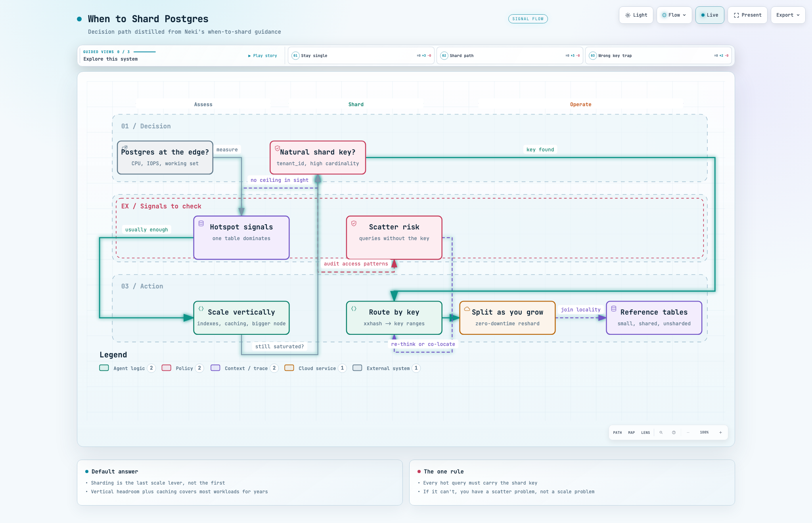812x523 pixels.
Task: Click the 'When to Shard Postgres' title
Action: click(x=148, y=19)
